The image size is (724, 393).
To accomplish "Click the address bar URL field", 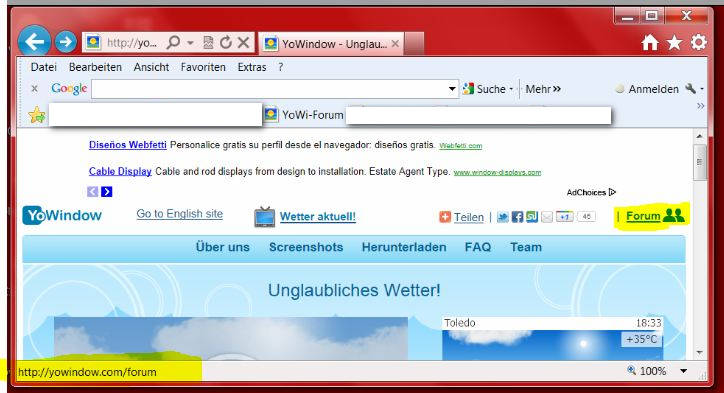I will (x=132, y=43).
